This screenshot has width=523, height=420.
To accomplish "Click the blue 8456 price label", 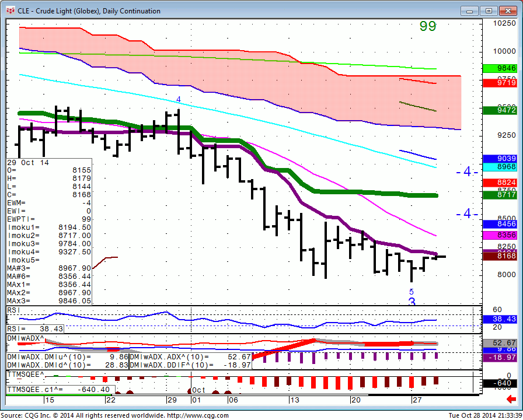I will 500,224.
